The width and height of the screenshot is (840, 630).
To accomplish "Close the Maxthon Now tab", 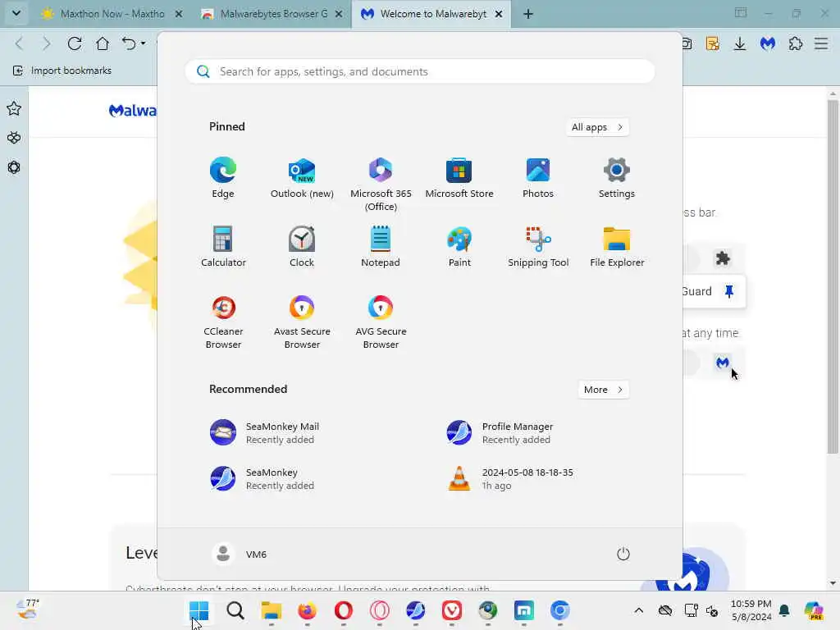I will [x=179, y=14].
